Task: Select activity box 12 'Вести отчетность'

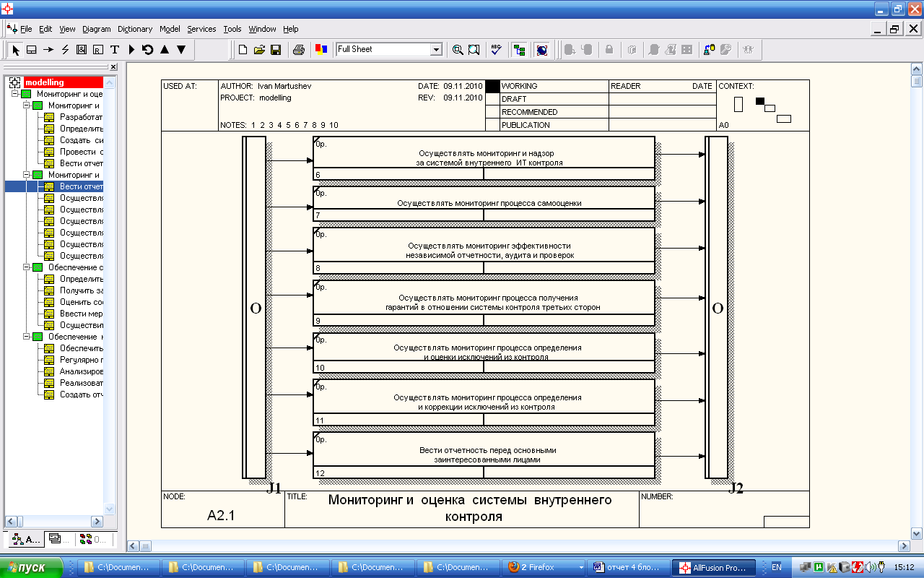Action: click(x=484, y=454)
